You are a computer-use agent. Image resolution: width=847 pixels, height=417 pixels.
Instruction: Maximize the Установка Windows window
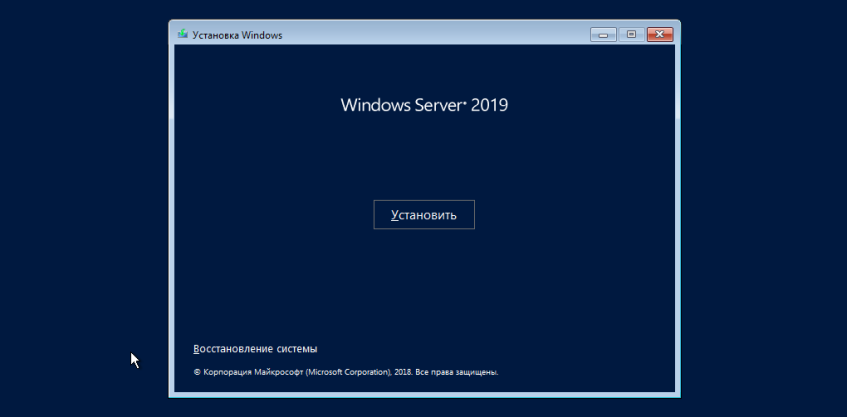pos(631,35)
